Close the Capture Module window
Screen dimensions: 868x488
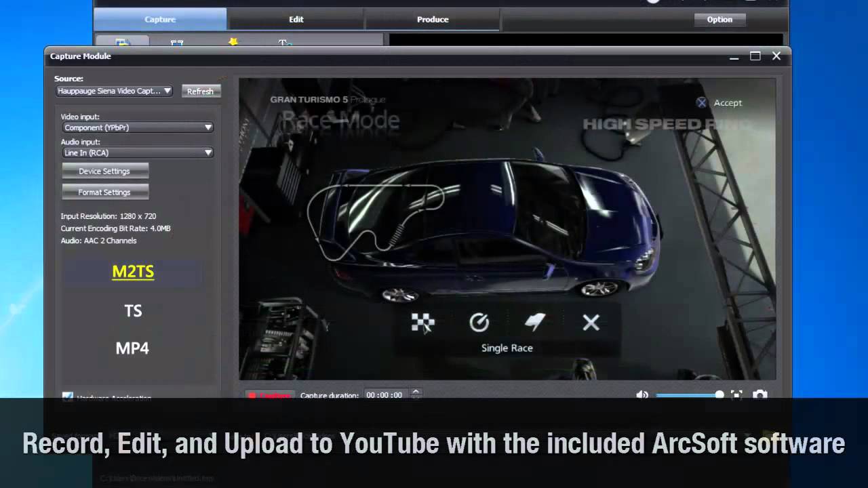(x=776, y=56)
